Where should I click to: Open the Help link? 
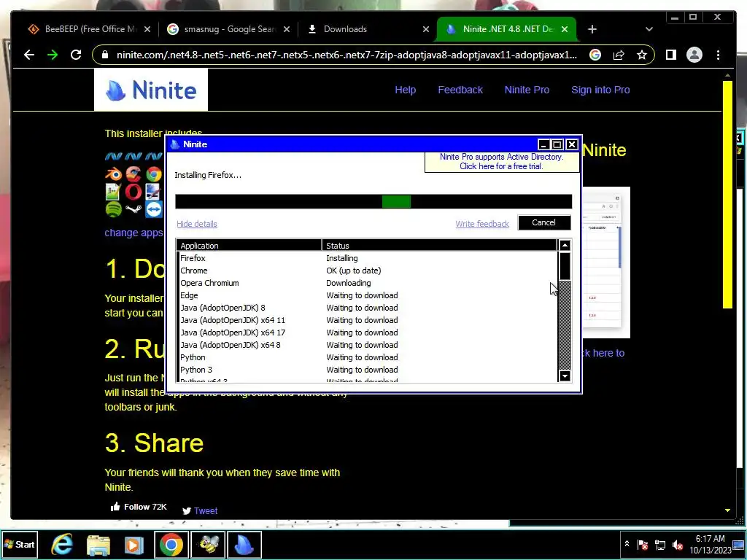coord(405,90)
